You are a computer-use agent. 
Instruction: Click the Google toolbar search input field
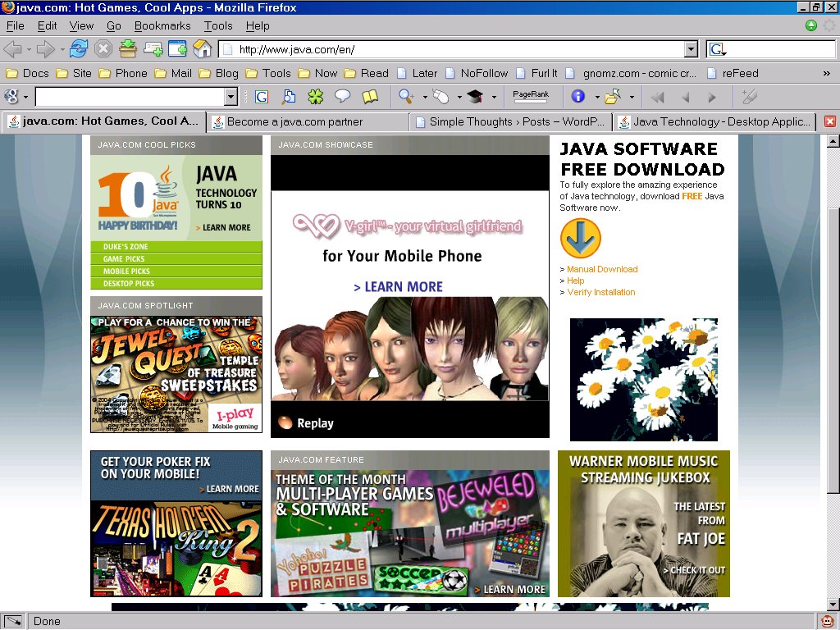click(x=130, y=97)
